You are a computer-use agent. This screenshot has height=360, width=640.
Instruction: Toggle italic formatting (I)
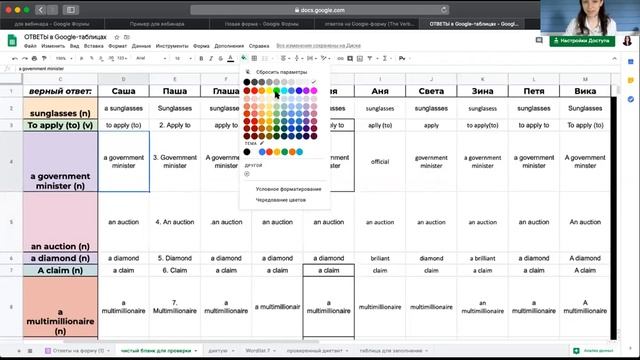click(x=211, y=58)
